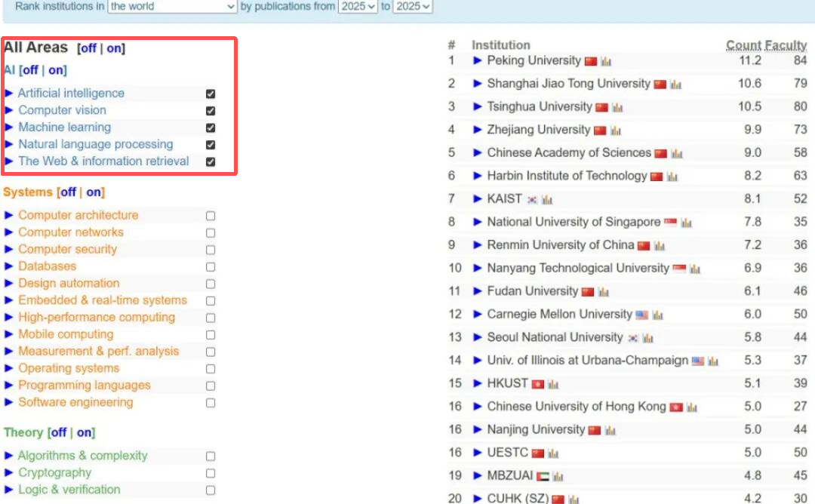Uncheck the Computer vision checkbox
815x504 pixels.
(x=211, y=111)
